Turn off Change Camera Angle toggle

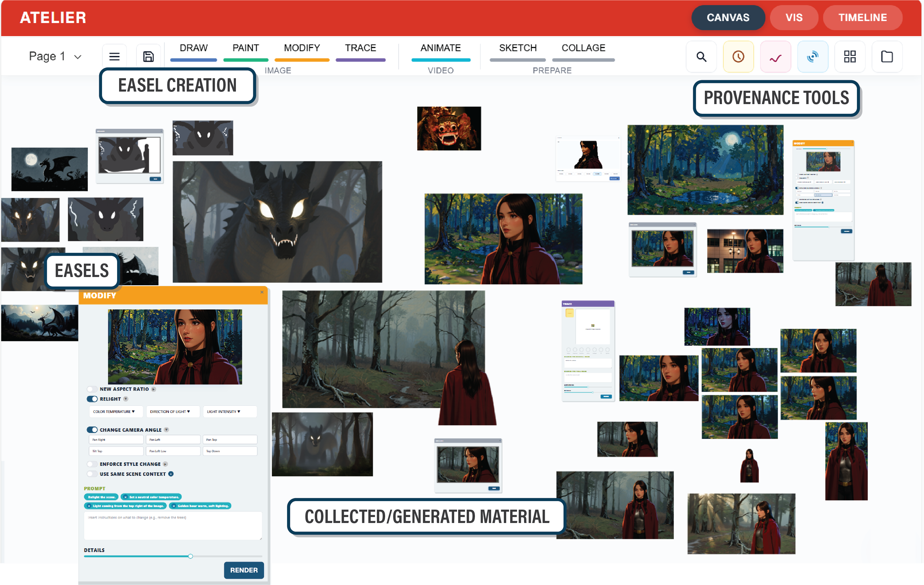point(92,429)
